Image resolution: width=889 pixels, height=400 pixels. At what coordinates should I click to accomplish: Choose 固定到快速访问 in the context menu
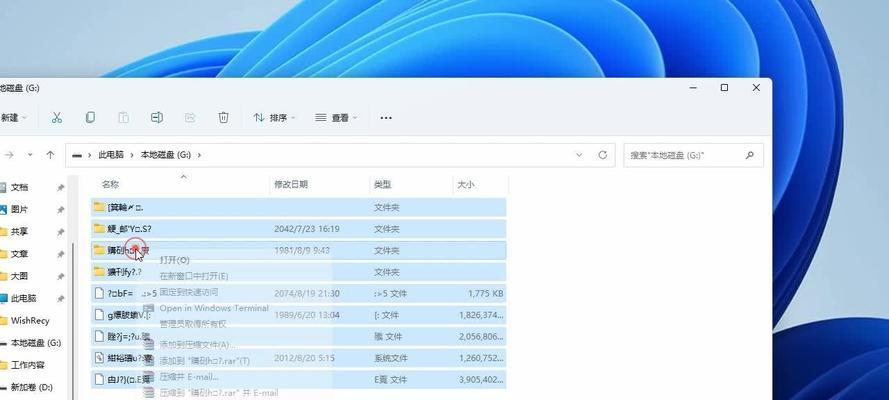tap(188, 292)
